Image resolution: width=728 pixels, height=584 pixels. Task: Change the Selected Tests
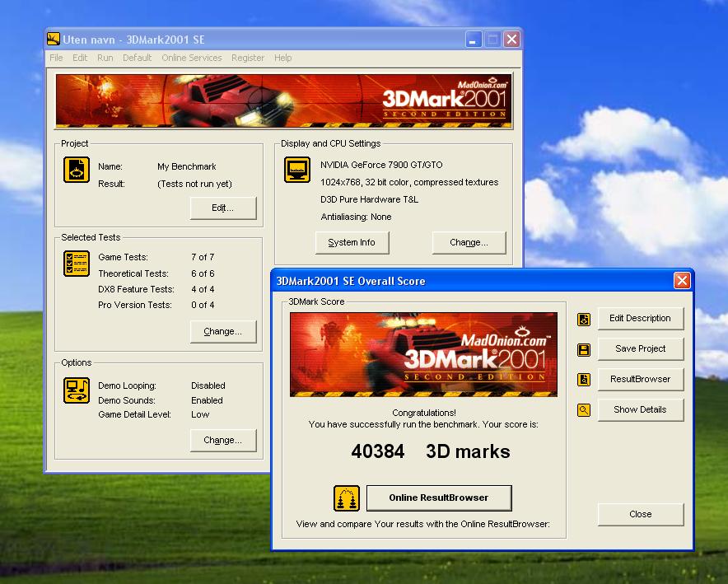coord(223,331)
